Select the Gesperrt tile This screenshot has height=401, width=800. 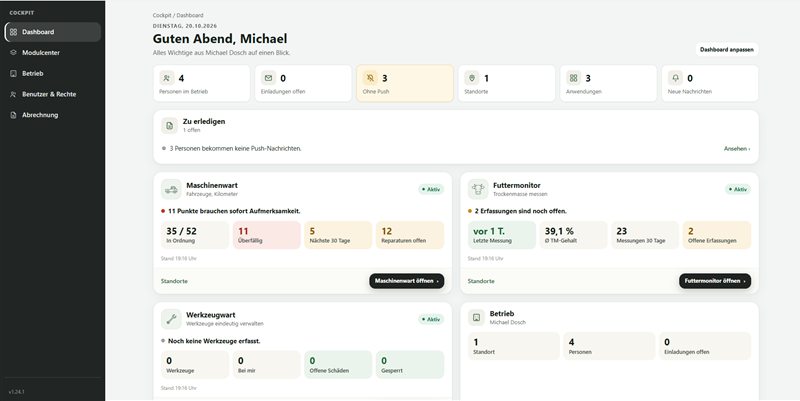pyautogui.click(x=410, y=365)
